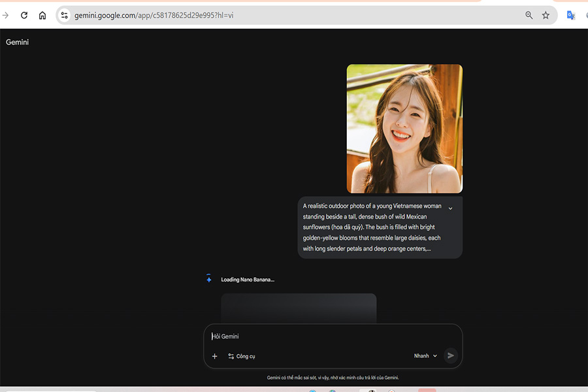Click the gemini.google.com URL address bar

pyautogui.click(x=261, y=15)
